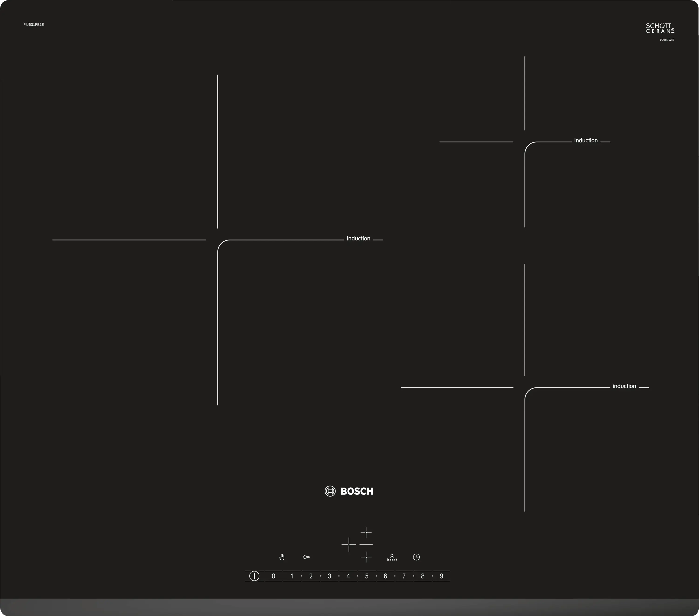Set power level to 1
Viewport: 699px width, 616px height.
tap(292, 576)
